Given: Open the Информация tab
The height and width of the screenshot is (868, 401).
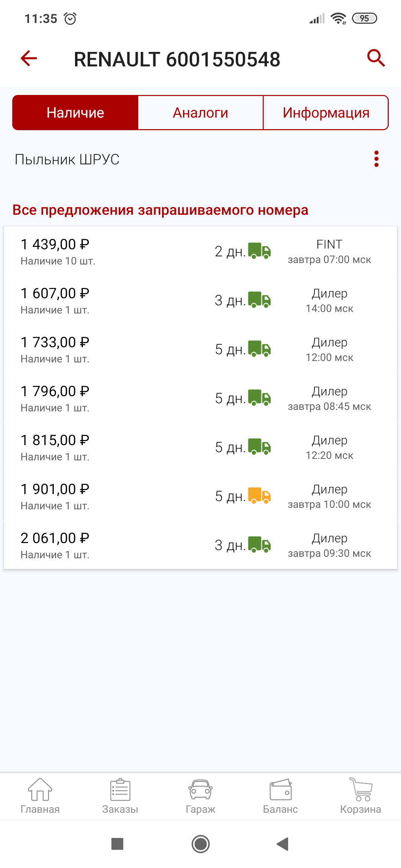Looking at the screenshot, I should tap(326, 113).
